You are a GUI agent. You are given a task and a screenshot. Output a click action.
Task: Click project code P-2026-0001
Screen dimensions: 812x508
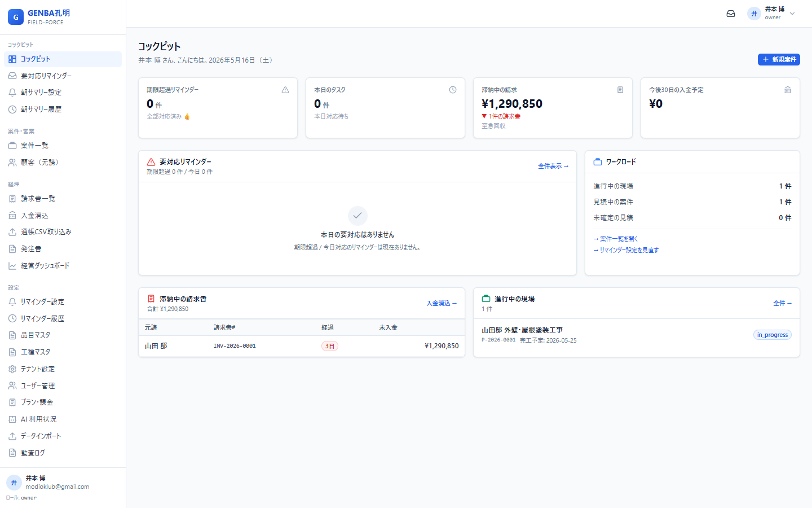coord(498,340)
